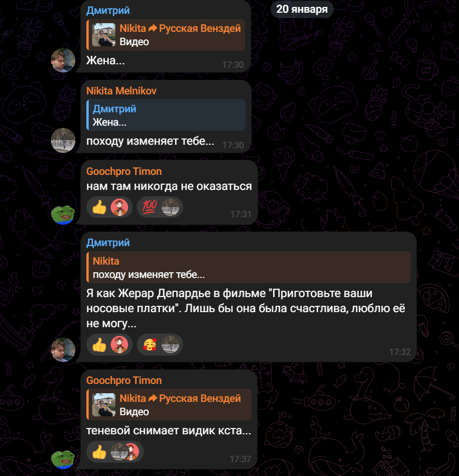Viewport: 459px width, 476px height.
Task: Jump to quoted Дмитрий reply 'Жена...'
Action: click(x=166, y=115)
